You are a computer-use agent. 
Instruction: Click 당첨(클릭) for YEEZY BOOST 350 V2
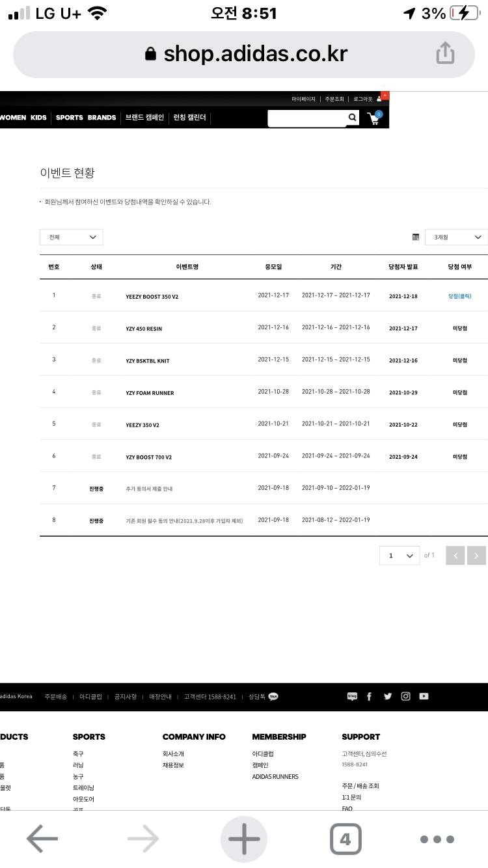pyautogui.click(x=459, y=296)
